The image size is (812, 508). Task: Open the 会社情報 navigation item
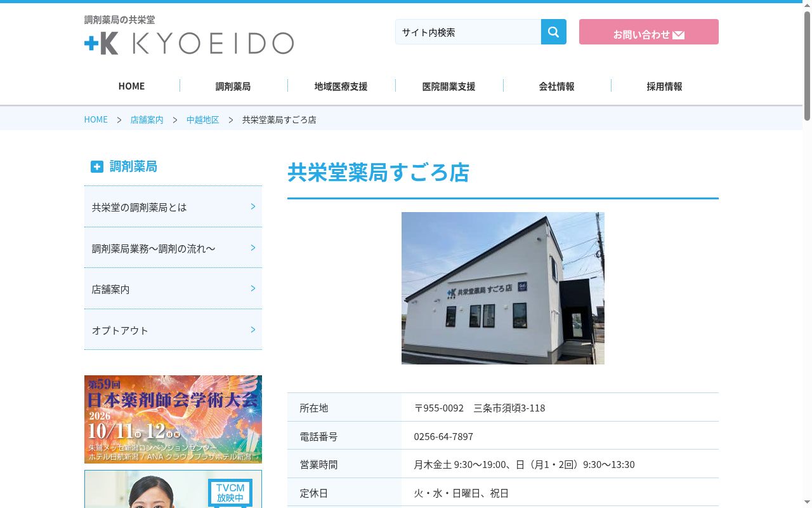(x=556, y=86)
